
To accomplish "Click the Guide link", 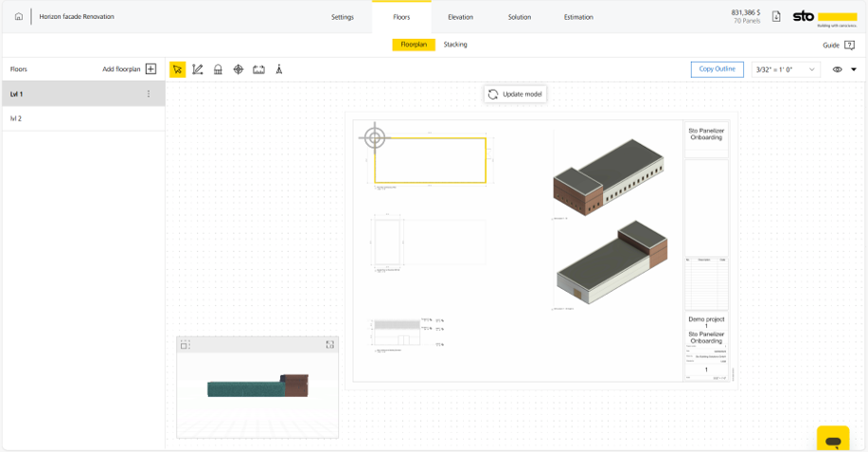I will tap(831, 45).
